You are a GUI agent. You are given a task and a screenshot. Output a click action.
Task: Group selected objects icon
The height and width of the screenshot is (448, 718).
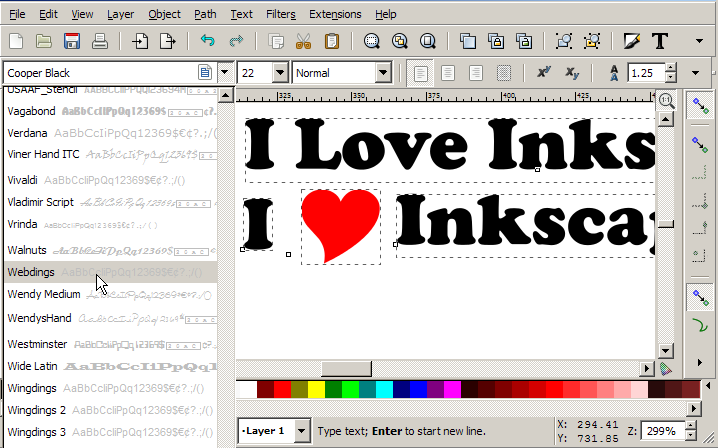tap(564, 41)
